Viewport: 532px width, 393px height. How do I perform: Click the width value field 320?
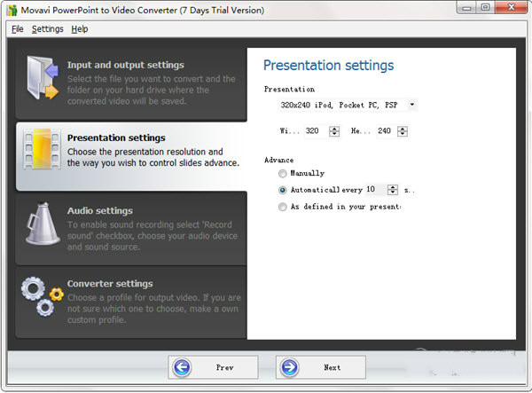317,131
